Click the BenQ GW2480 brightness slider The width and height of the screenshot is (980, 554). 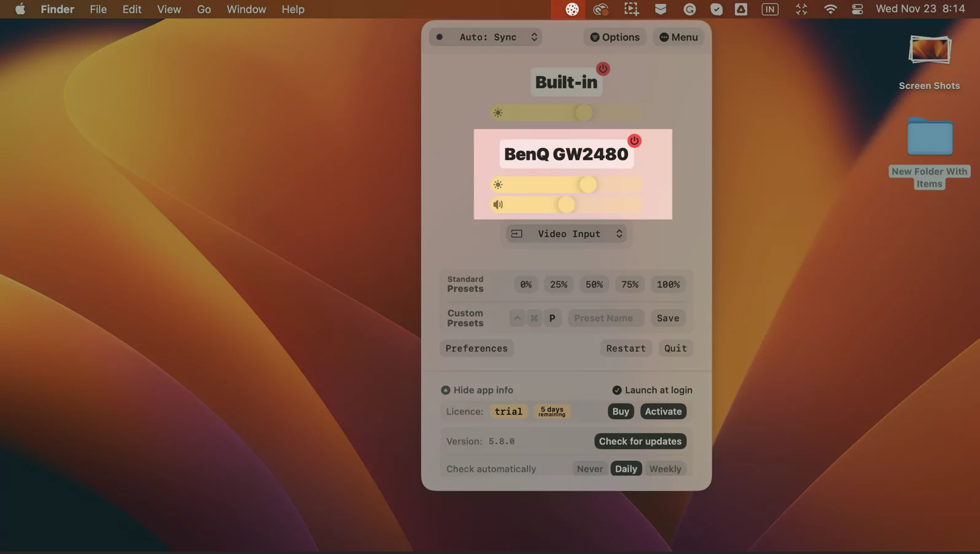point(566,185)
